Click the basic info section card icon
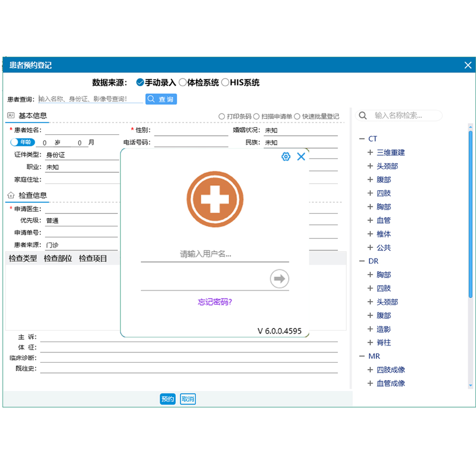The height and width of the screenshot is (476, 476). (10, 116)
